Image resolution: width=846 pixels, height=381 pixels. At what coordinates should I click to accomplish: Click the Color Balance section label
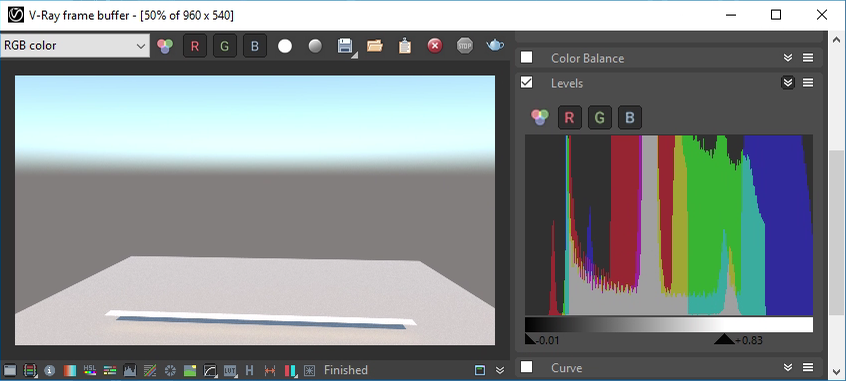tap(588, 58)
